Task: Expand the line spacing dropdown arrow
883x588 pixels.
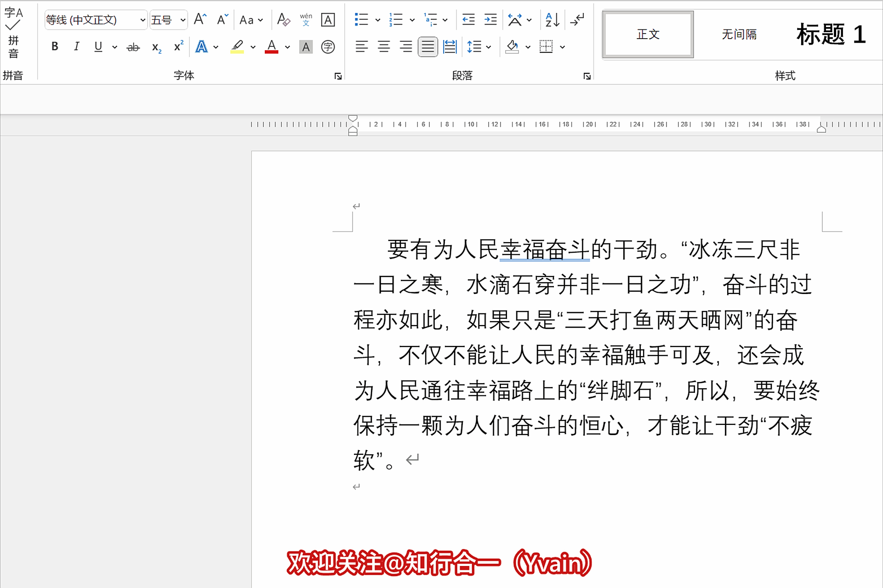Action: point(489,47)
